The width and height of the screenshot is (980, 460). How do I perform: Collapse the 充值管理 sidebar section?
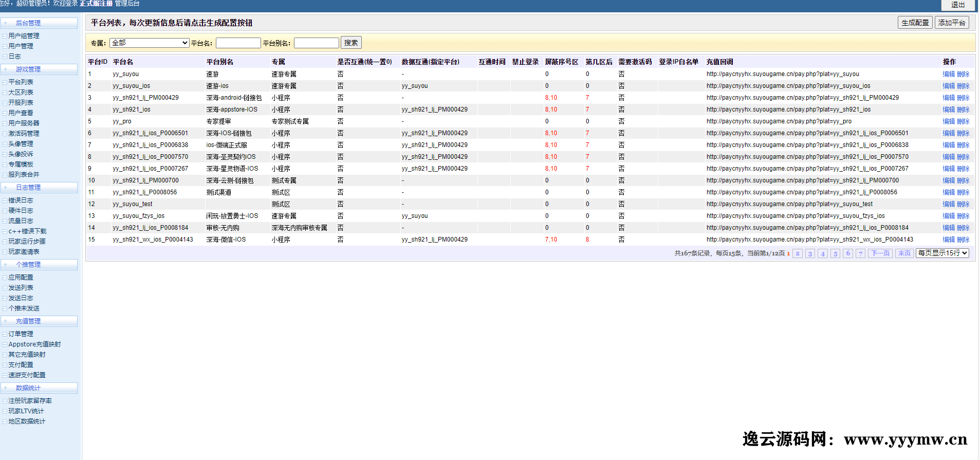39,321
